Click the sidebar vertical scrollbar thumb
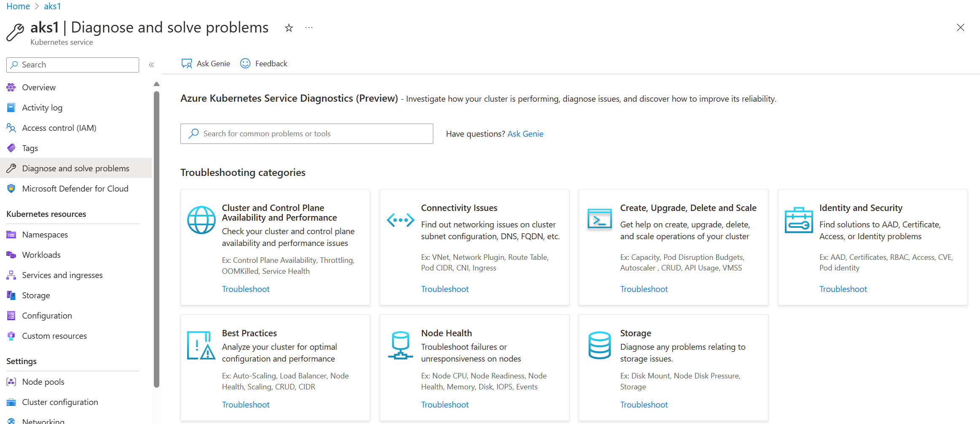Viewport: 980px width, 424px height. [x=157, y=240]
